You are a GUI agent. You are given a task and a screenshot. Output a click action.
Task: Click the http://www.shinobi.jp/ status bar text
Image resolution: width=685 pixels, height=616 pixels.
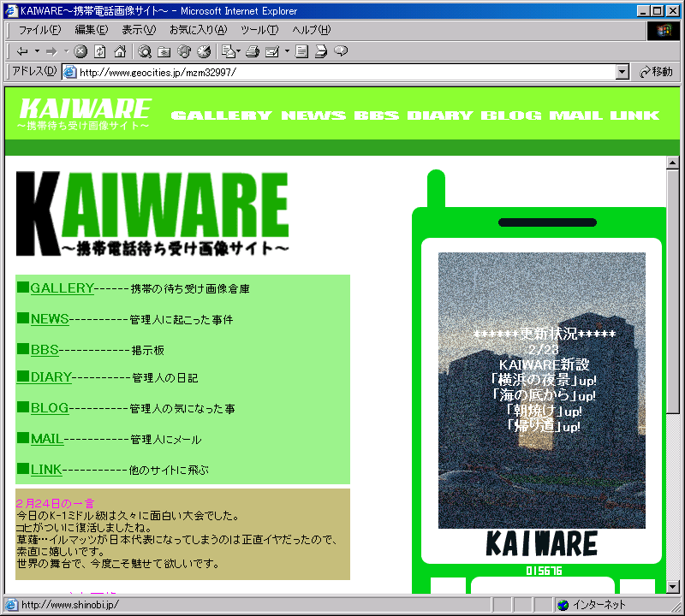(x=70, y=605)
